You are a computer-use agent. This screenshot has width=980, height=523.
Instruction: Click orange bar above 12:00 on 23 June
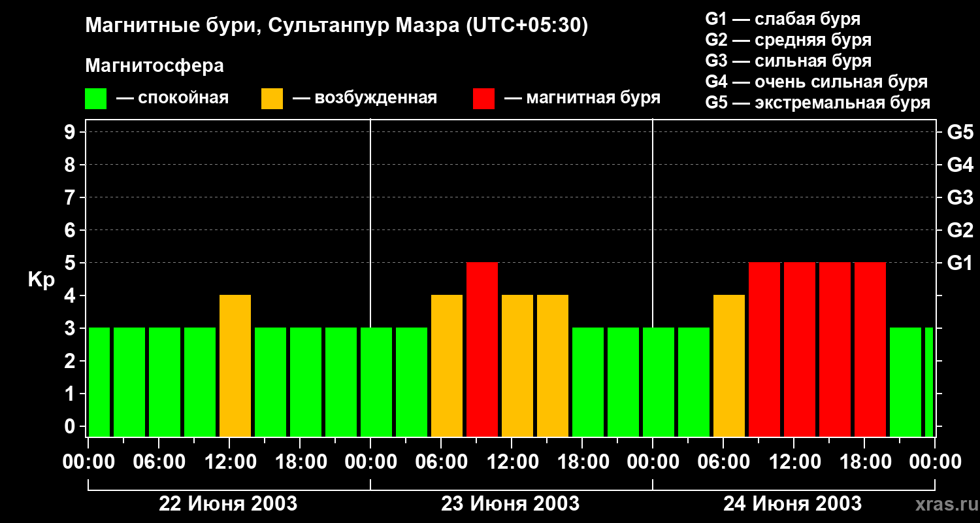pos(517,366)
